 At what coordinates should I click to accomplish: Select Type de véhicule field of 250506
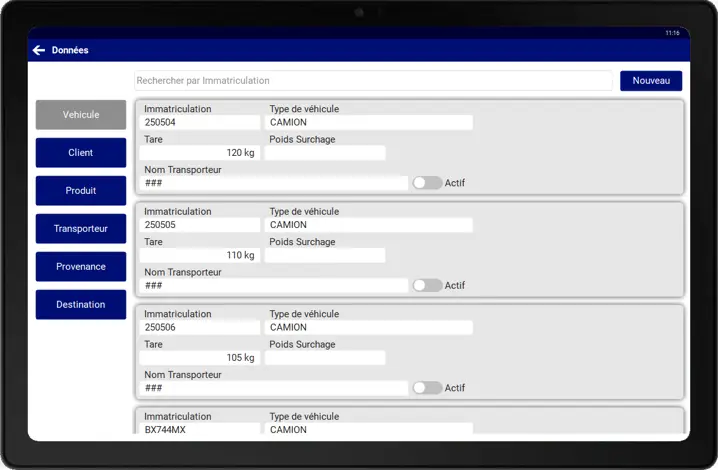click(x=369, y=328)
